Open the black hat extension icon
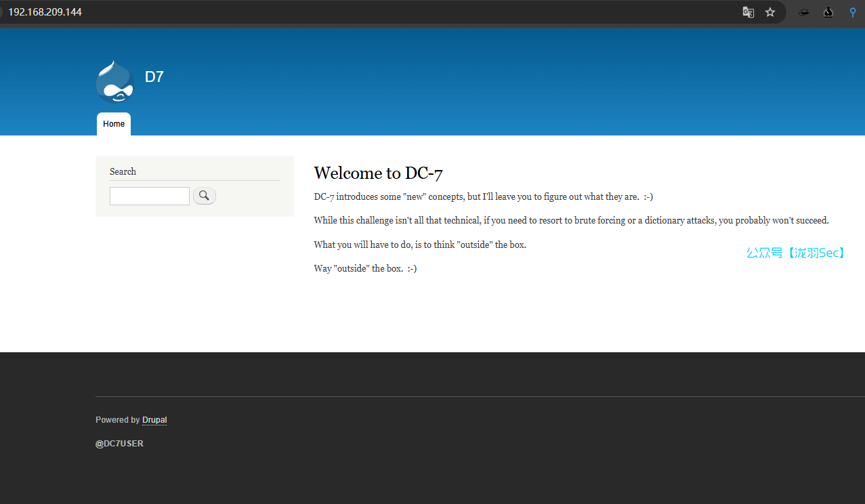Viewport: 865px width, 504px height. (803, 12)
